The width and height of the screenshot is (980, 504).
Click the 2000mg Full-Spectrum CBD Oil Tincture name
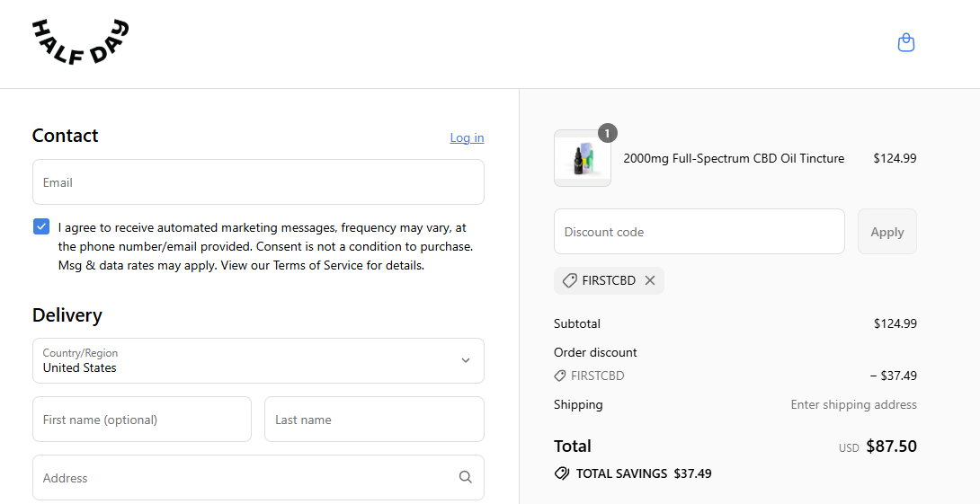click(x=734, y=159)
